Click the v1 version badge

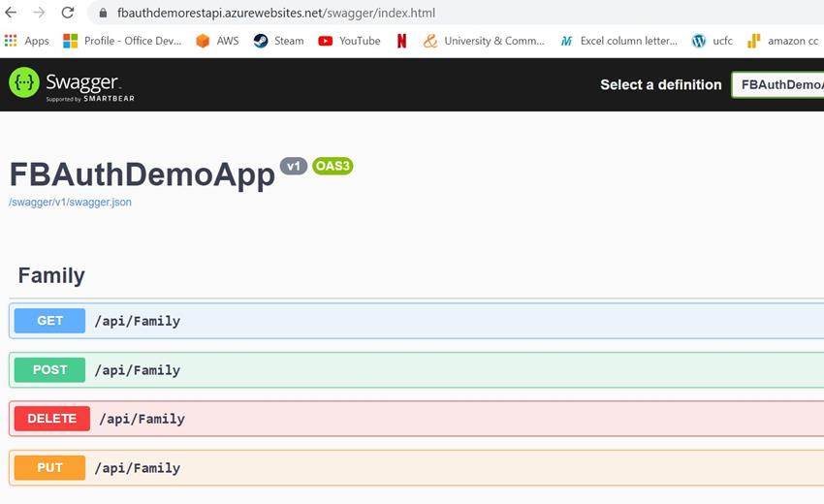pos(293,166)
